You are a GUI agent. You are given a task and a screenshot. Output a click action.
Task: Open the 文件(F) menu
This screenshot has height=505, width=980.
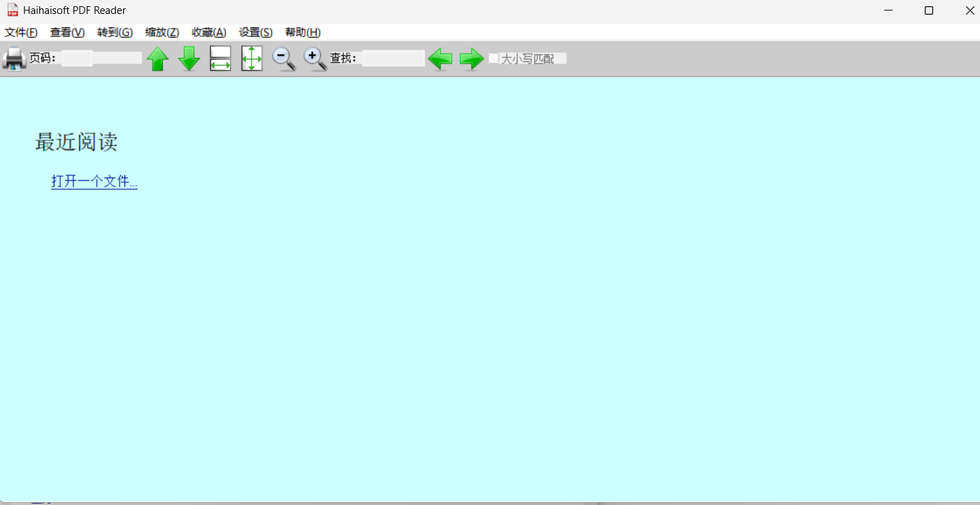click(x=21, y=32)
